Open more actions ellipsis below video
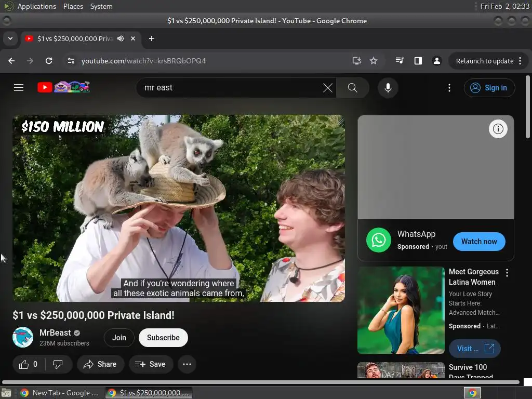532x399 pixels. (x=187, y=364)
